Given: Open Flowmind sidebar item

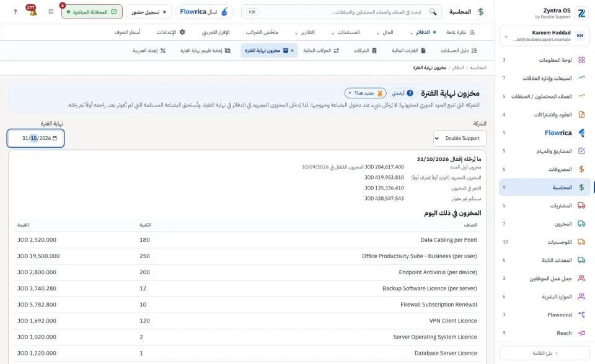Looking at the screenshot, I should click(x=545, y=314).
